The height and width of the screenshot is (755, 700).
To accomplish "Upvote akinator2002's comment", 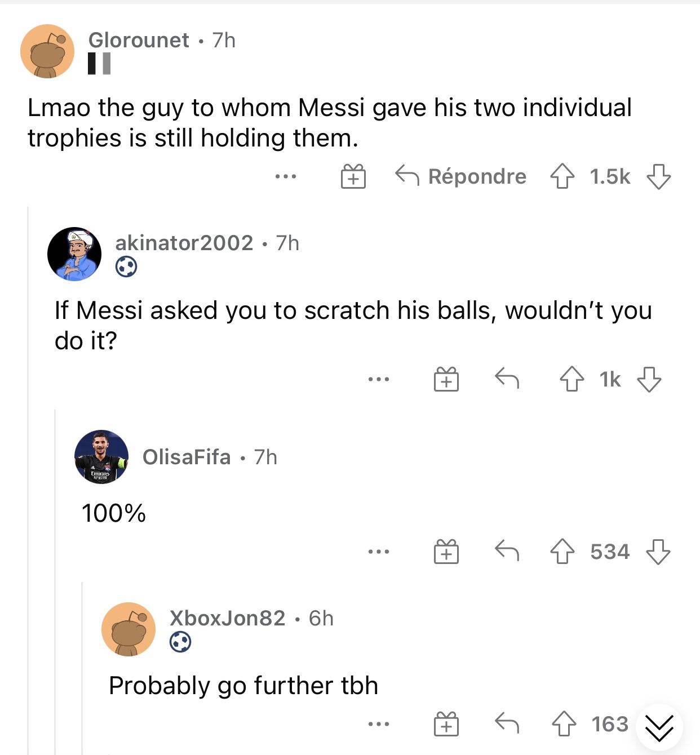I will [571, 379].
